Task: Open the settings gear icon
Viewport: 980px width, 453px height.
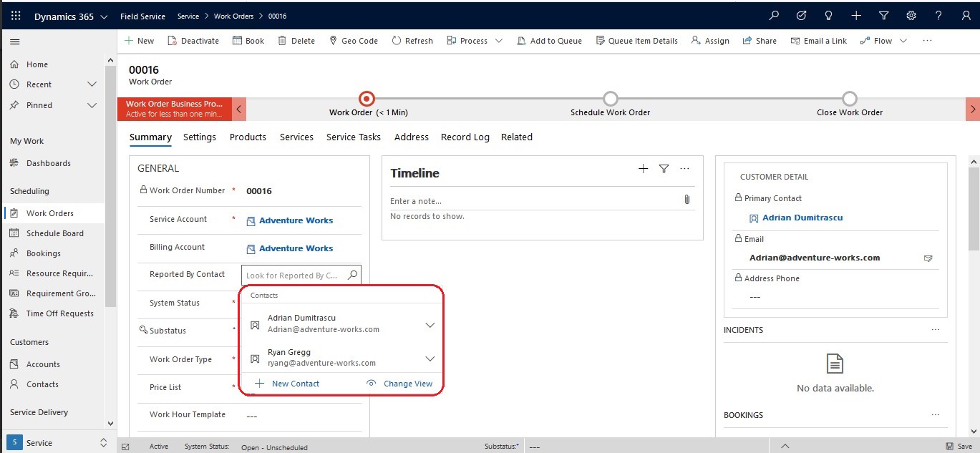Action: coord(911,16)
